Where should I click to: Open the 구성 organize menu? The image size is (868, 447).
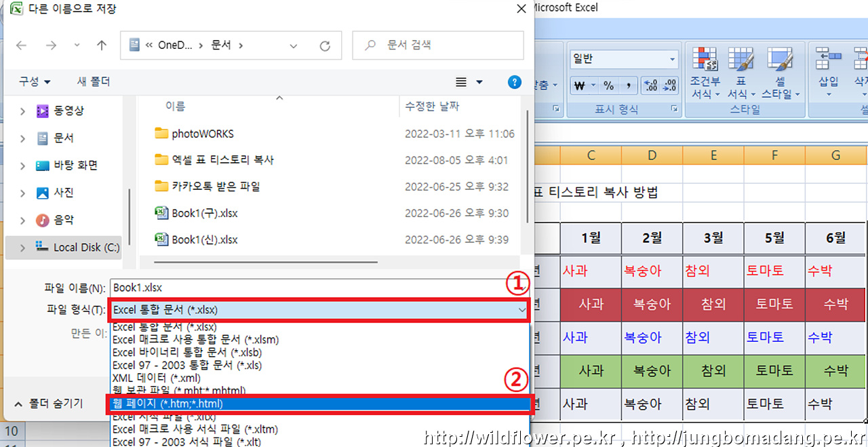coord(35,81)
